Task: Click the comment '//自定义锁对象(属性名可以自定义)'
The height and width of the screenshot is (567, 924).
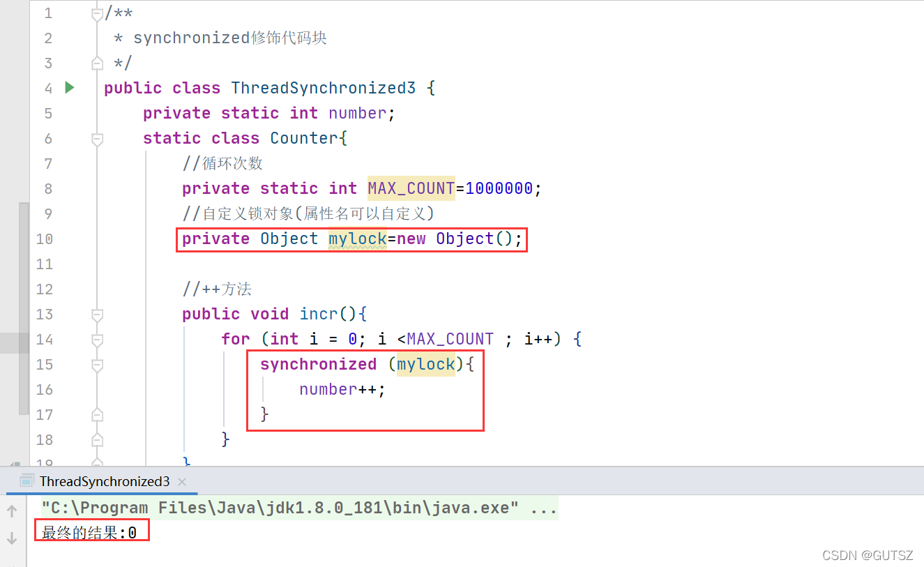Action: (308, 214)
